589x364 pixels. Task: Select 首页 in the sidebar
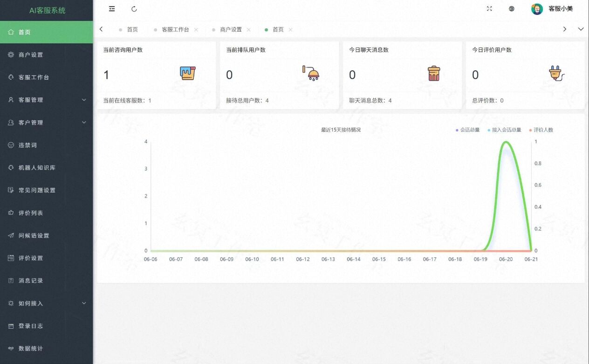point(47,32)
